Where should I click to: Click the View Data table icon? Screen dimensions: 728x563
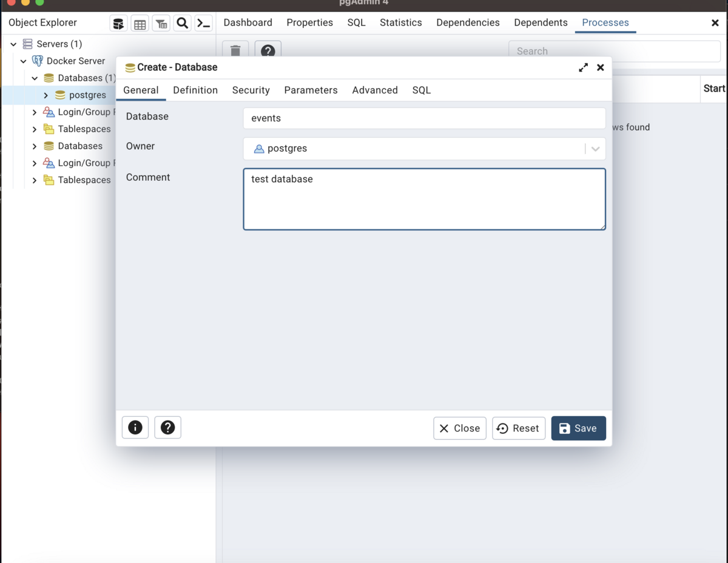140,24
